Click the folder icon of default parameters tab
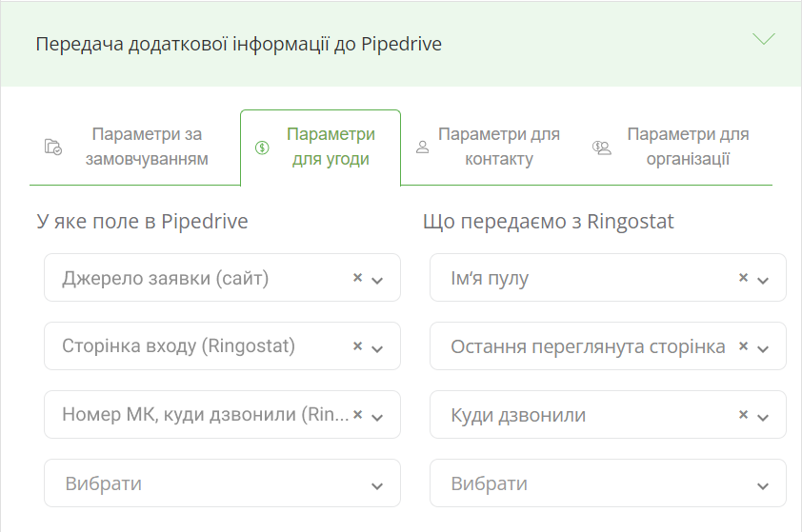Viewport: 802px width, 532px height. click(52, 148)
